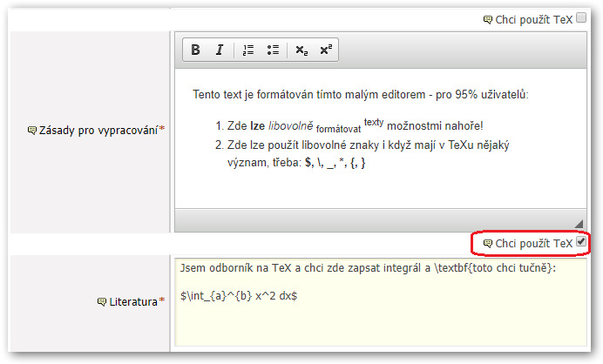Uncheck 'Chci použít TeX' above Literatura
This screenshot has width=603, height=364.
click(x=581, y=242)
